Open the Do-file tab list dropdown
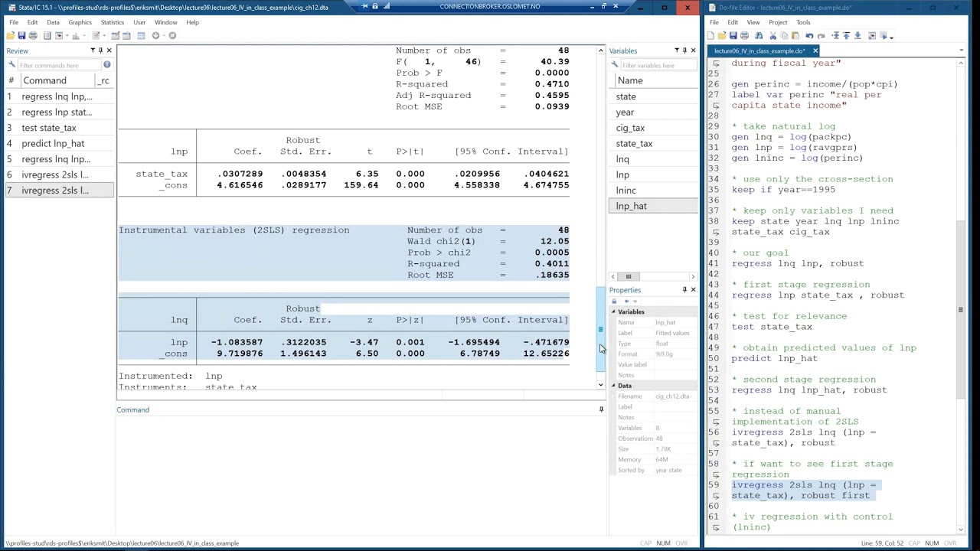The height and width of the screenshot is (551, 980). (961, 51)
